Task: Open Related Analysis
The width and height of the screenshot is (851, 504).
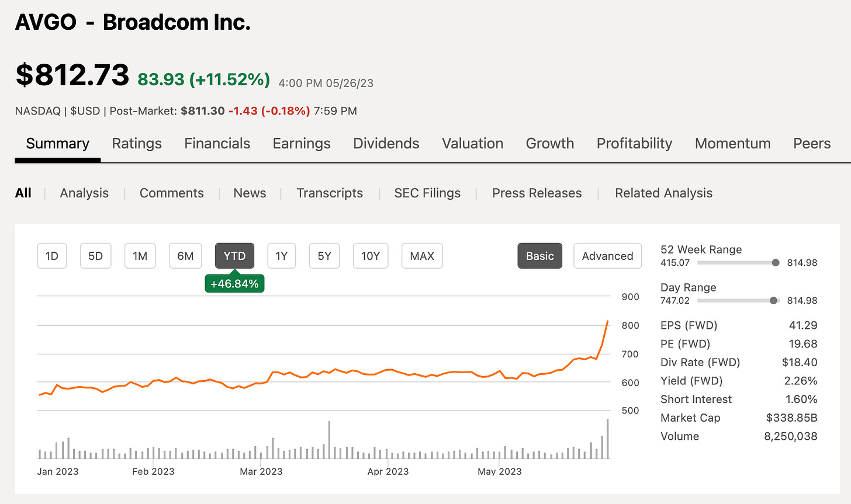Action: point(663,193)
